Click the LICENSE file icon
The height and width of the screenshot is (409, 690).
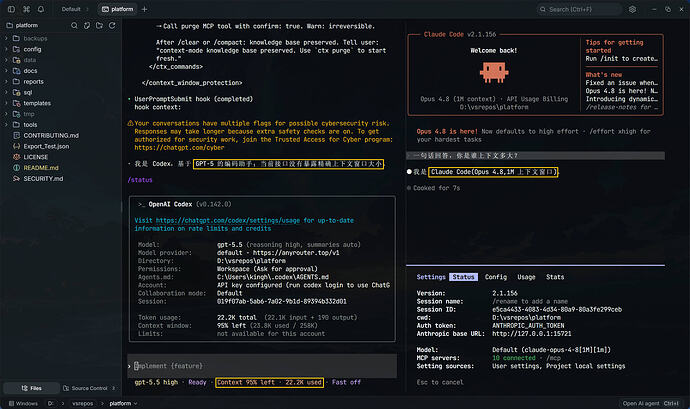(16, 157)
